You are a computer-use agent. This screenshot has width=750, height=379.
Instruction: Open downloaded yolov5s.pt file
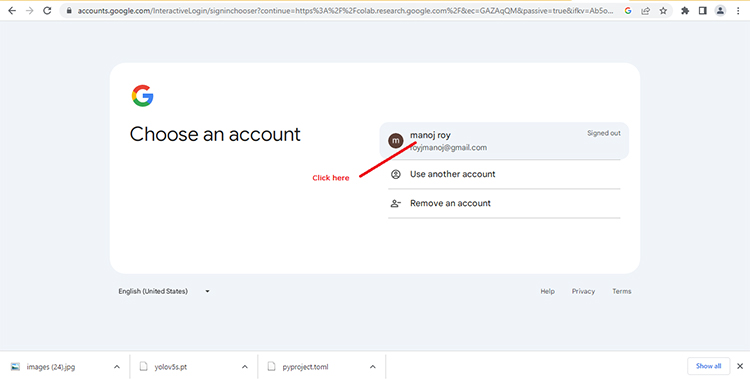click(171, 367)
